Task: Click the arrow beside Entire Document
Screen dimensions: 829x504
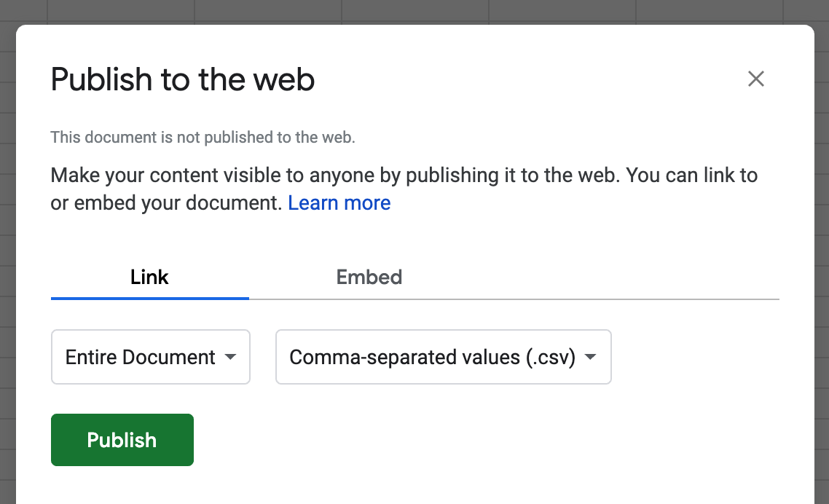Action: click(230, 357)
